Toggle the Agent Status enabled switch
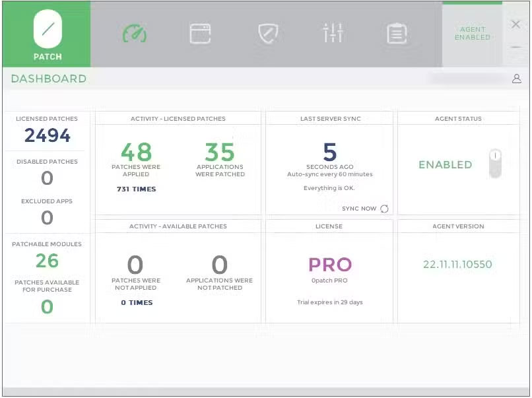 pyautogui.click(x=495, y=164)
